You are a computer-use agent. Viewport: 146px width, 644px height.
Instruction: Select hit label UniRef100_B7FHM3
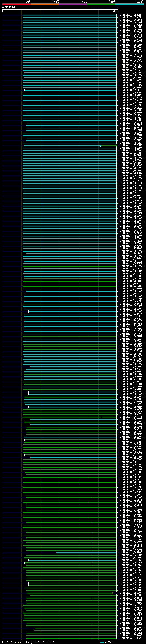tap(131, 146)
